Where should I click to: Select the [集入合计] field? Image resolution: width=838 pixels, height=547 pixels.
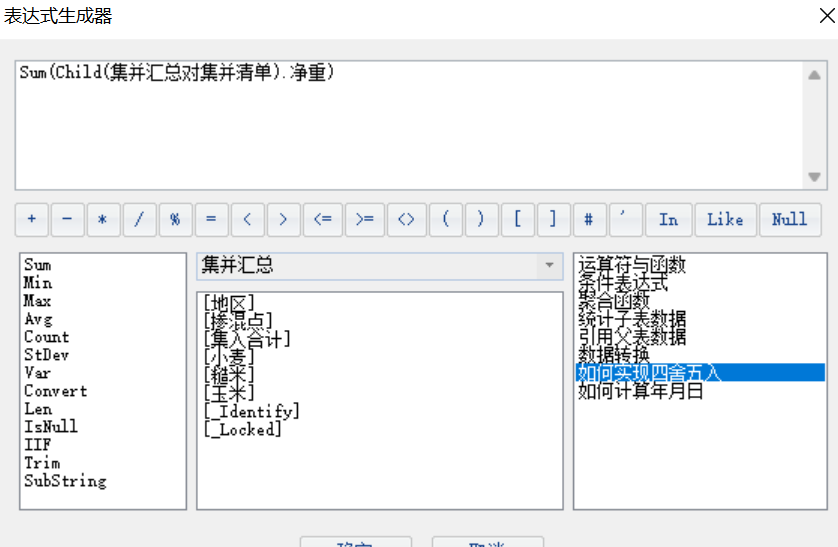click(246, 338)
